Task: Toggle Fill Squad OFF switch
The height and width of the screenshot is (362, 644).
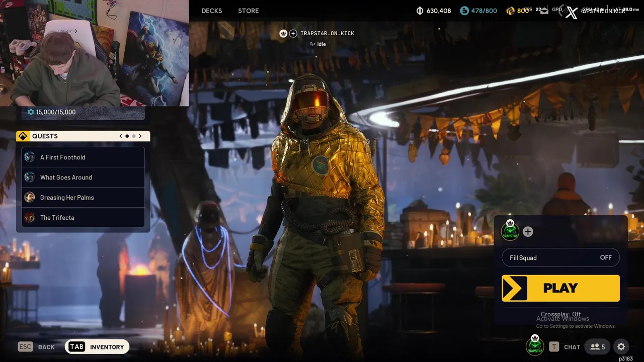Action: 560,258
